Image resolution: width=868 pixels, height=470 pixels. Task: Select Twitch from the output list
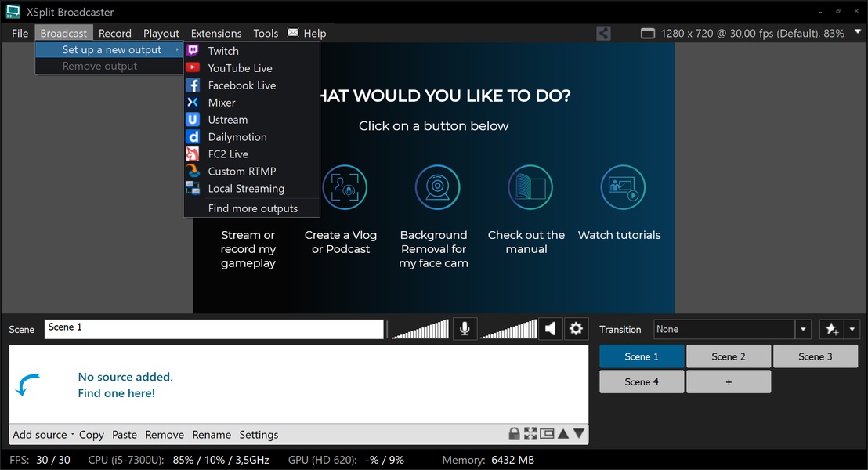(223, 51)
